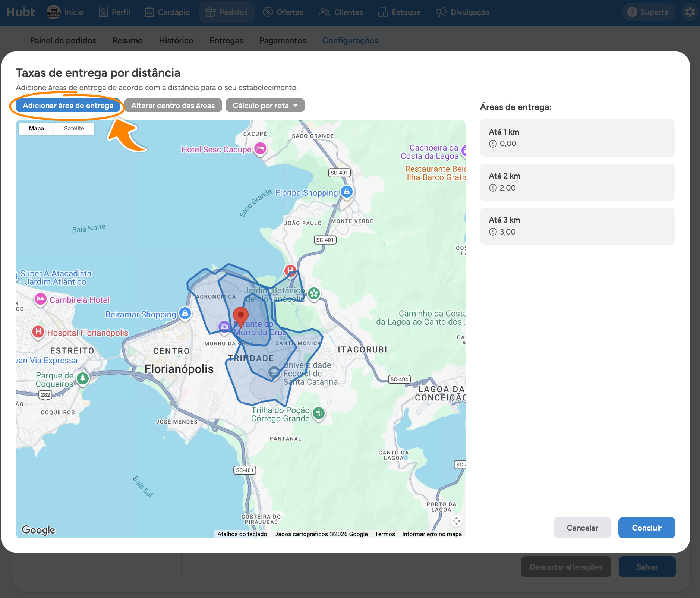Click the Floripa Shopping map pin
Screen dimensions: 700x598
click(347, 192)
